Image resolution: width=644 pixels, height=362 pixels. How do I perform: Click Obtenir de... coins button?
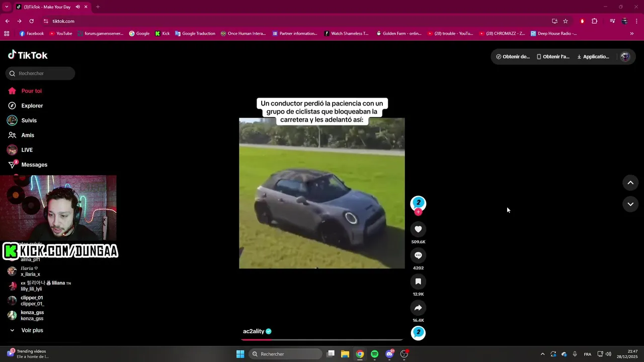pyautogui.click(x=513, y=57)
